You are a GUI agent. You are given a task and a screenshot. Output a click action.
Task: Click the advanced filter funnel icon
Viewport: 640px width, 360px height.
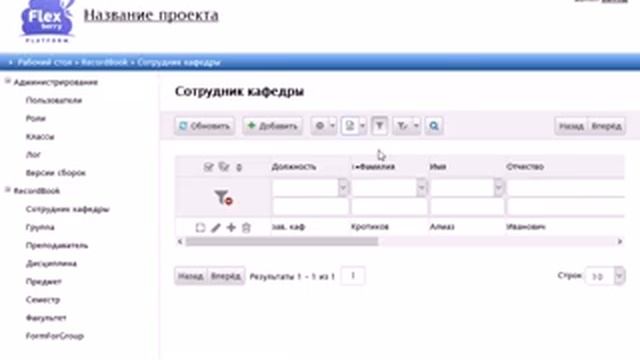[402, 126]
